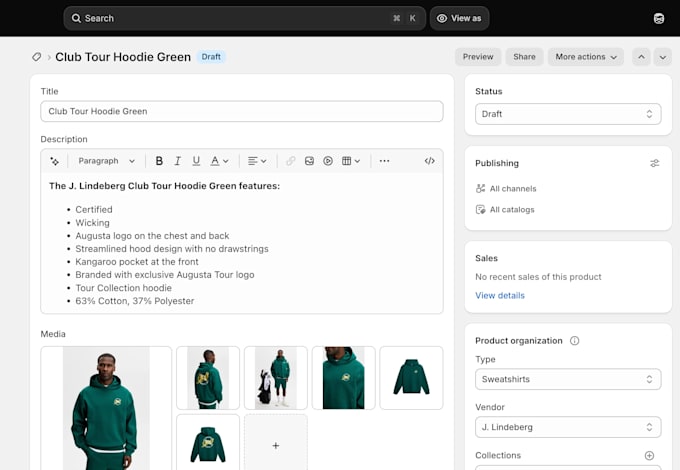The image size is (680, 470).
Task: Open the store account icon top right
Action: tap(659, 18)
